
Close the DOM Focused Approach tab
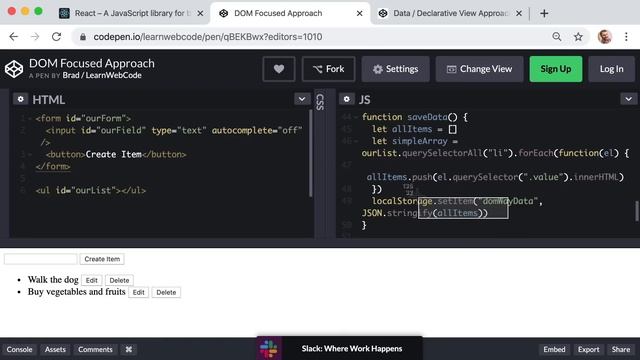click(360, 13)
